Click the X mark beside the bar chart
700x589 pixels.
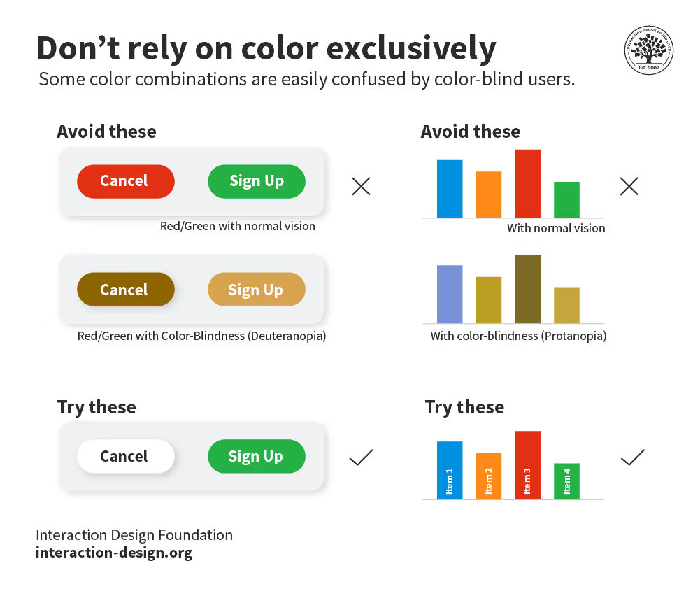(x=629, y=186)
